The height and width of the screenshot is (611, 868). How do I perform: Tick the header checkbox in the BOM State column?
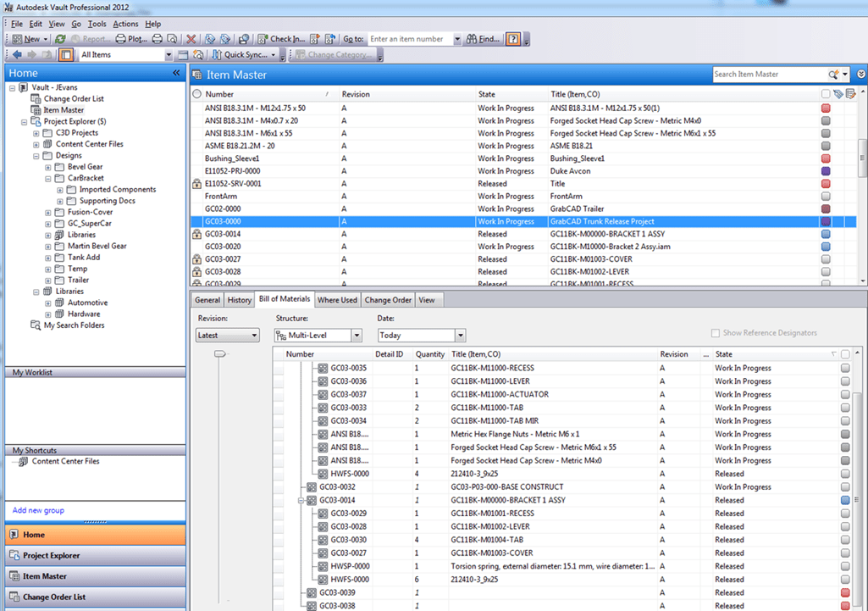tap(845, 354)
